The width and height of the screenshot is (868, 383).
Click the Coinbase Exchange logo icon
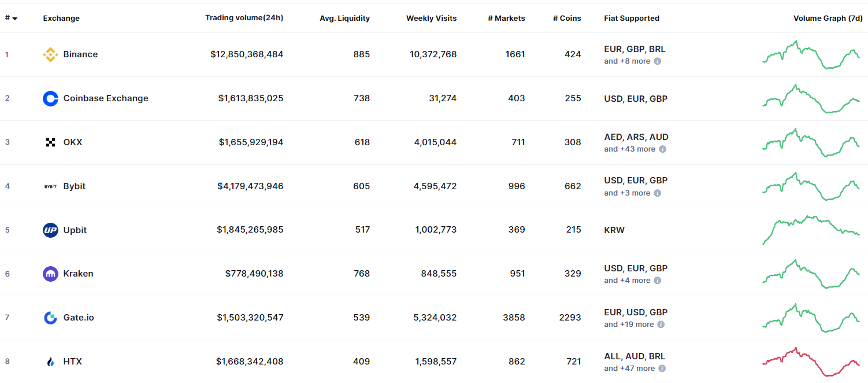[x=50, y=98]
